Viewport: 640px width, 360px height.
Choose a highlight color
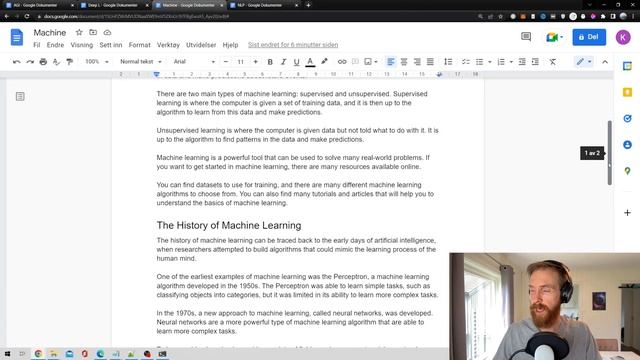point(324,62)
